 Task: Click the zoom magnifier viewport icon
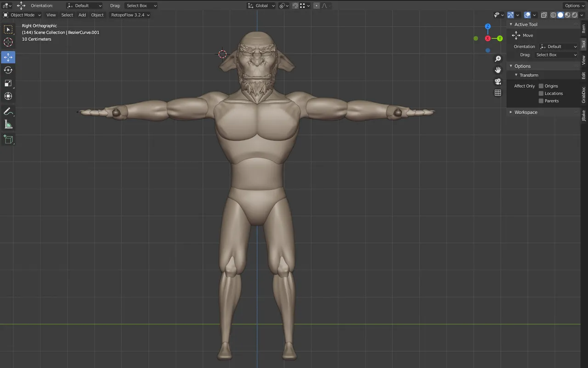(x=498, y=59)
